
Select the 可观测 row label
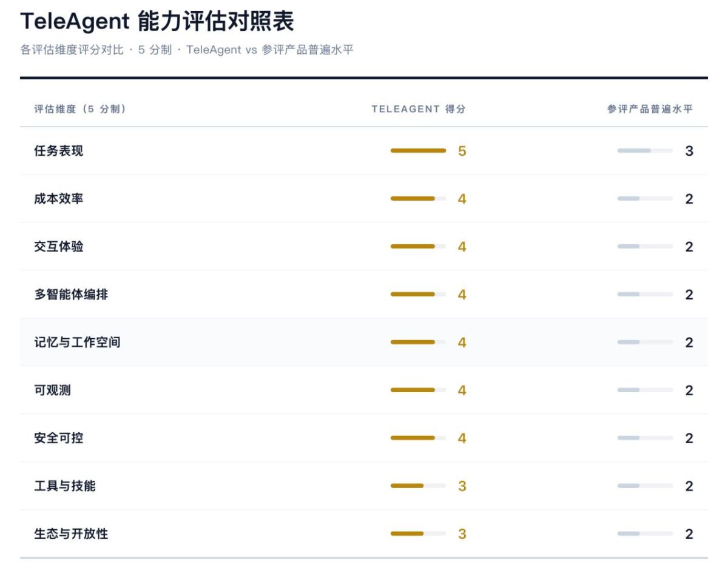click(52, 390)
